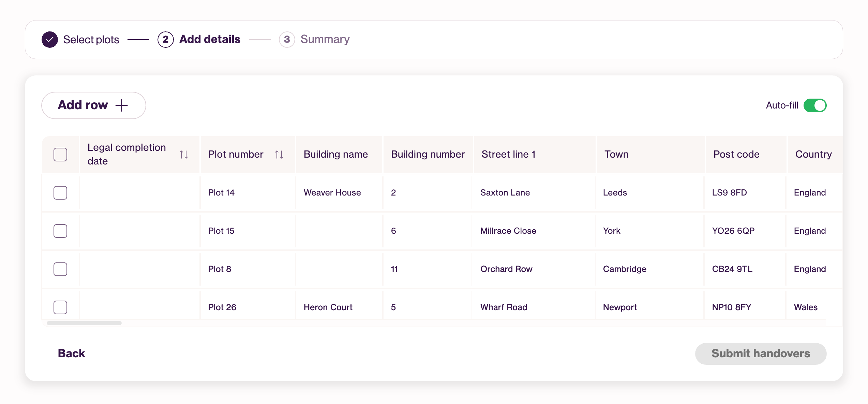This screenshot has height=404, width=868.
Task: Click the Back button
Action: [71, 353]
